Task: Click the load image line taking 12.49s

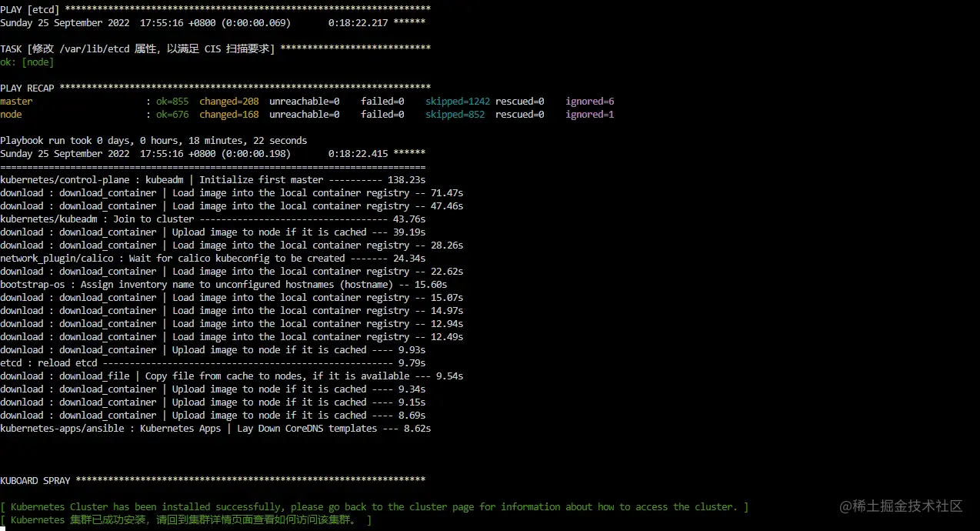Action: click(x=232, y=336)
